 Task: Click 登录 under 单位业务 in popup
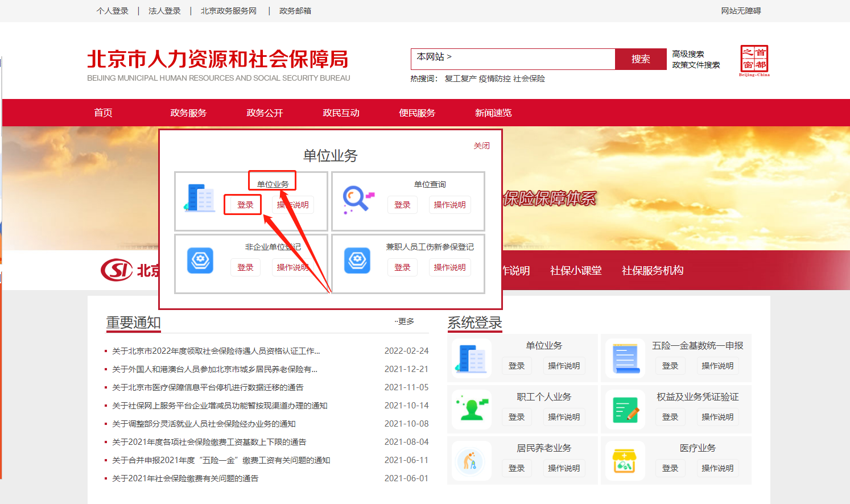tap(245, 205)
